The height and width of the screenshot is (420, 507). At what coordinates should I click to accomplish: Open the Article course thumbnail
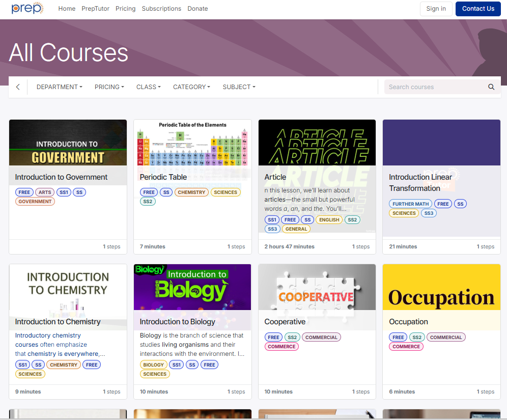coord(317,143)
